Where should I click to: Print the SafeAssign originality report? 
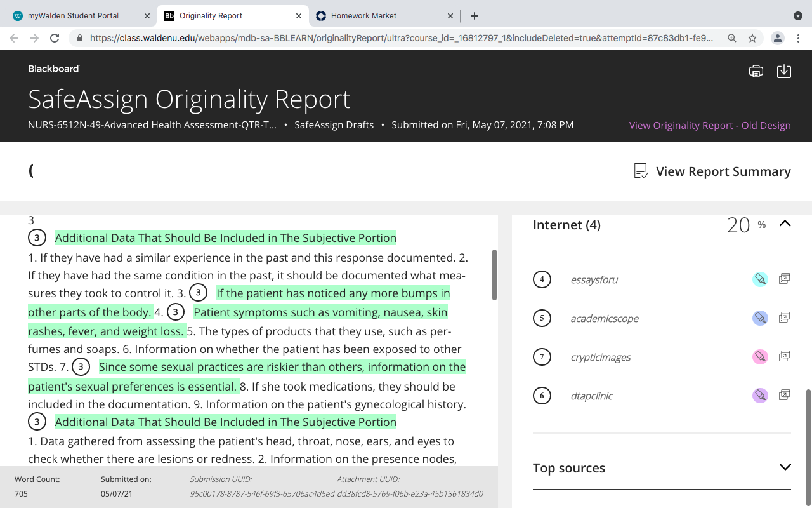(756, 71)
